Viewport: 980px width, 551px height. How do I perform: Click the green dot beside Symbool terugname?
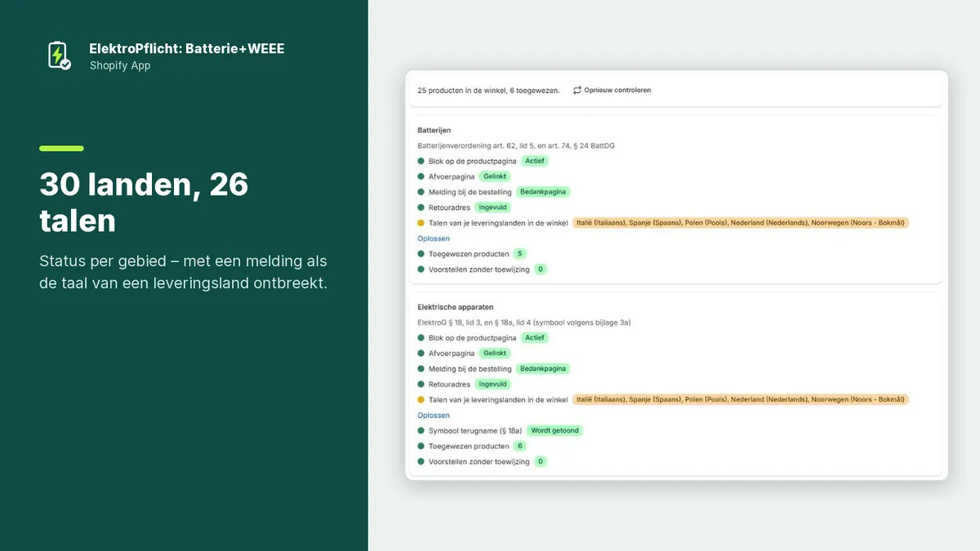pos(421,431)
